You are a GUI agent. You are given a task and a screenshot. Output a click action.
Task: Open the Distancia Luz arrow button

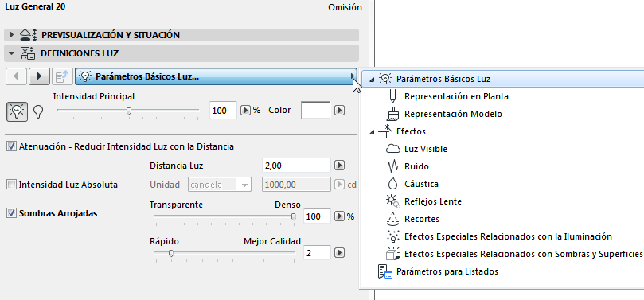point(339,166)
